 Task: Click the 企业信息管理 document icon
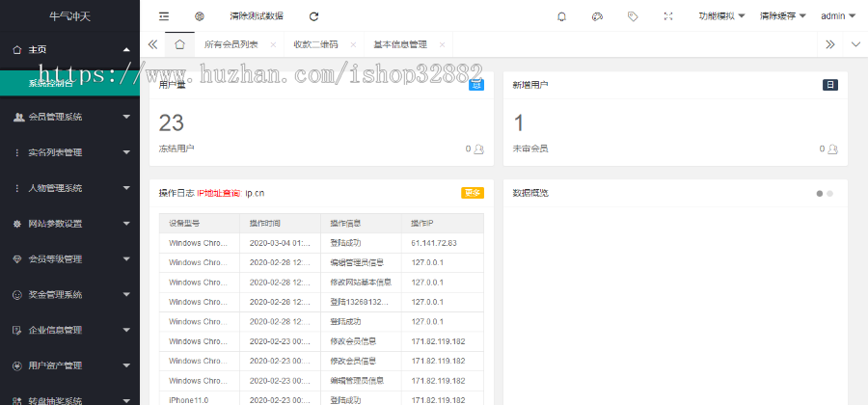(17, 331)
